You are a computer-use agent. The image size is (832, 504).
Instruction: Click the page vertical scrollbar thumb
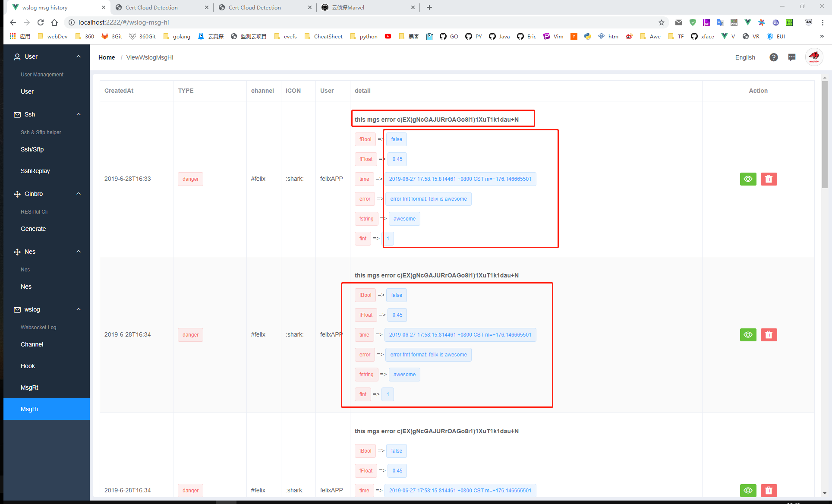825,134
